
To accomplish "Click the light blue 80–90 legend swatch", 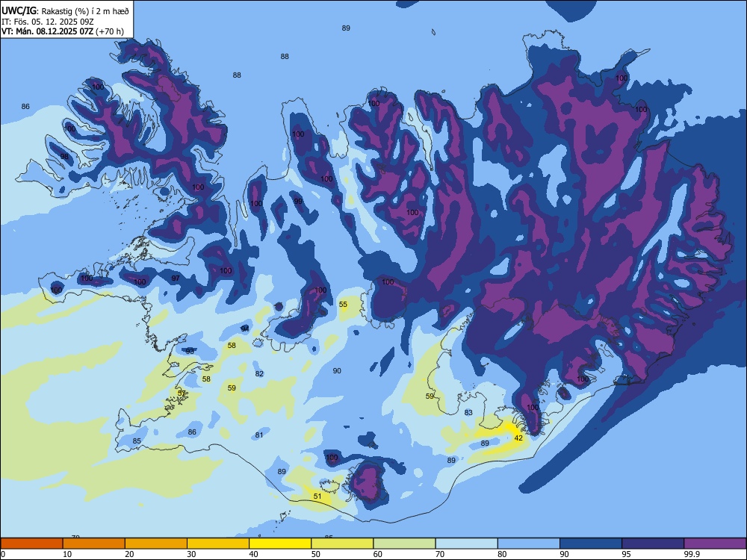I will tap(529, 544).
